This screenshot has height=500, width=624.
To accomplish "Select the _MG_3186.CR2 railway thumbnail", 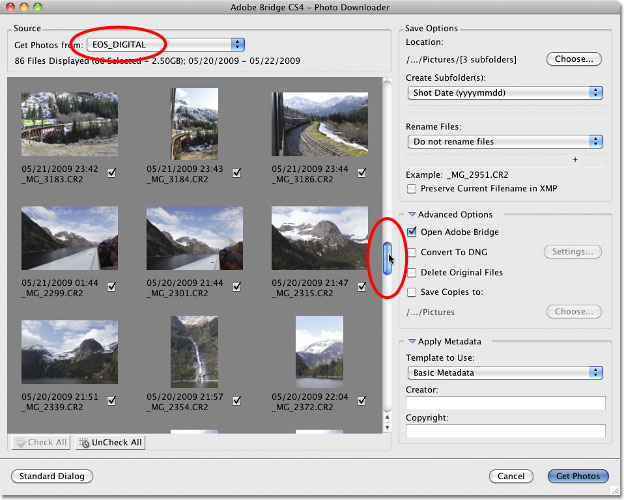I will (x=320, y=124).
